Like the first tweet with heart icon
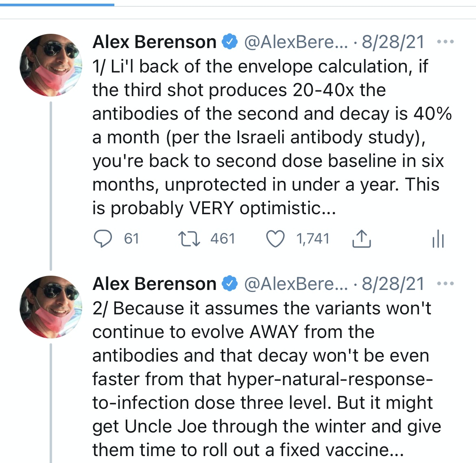The height and width of the screenshot is (463, 476). click(275, 239)
